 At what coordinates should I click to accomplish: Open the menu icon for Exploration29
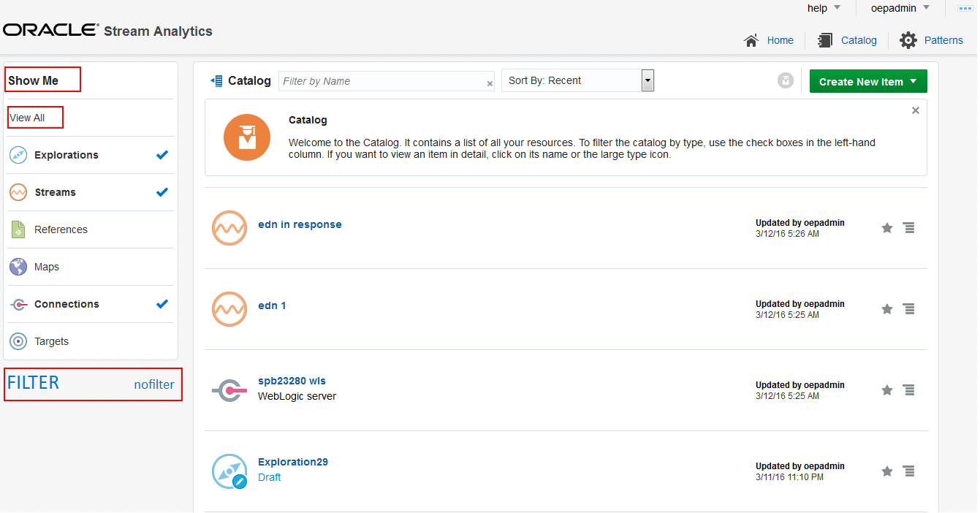coord(909,471)
